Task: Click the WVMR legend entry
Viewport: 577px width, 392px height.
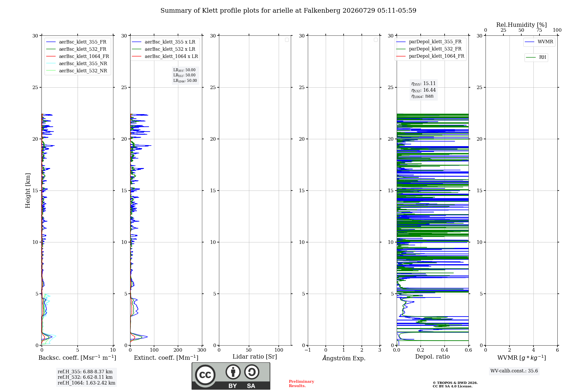Action: (x=539, y=42)
